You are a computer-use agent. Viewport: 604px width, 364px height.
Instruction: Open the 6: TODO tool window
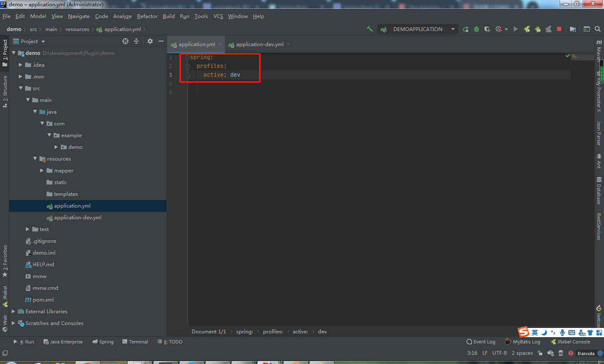pyautogui.click(x=170, y=342)
